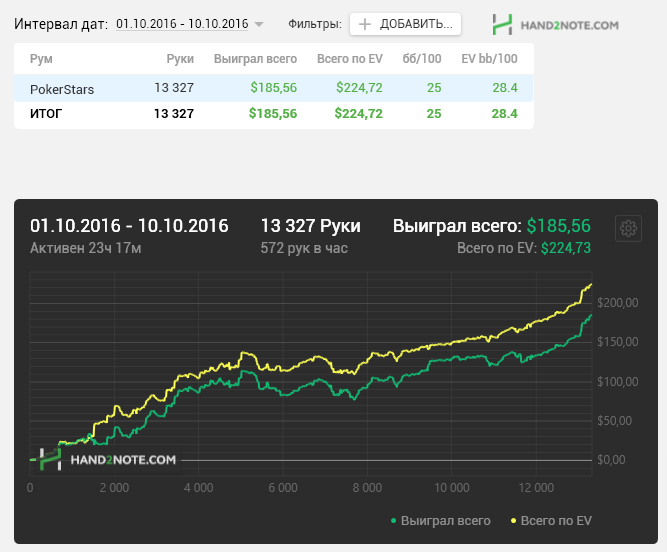This screenshot has height=552, width=667.
Task: Open the chart settings gear icon
Action: (628, 228)
